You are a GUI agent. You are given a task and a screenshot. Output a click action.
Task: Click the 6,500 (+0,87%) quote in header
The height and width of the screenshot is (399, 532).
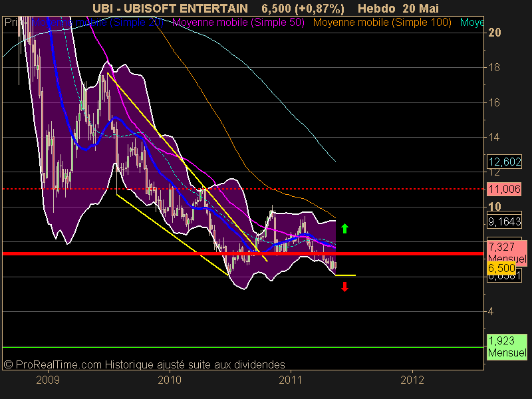[303, 8]
